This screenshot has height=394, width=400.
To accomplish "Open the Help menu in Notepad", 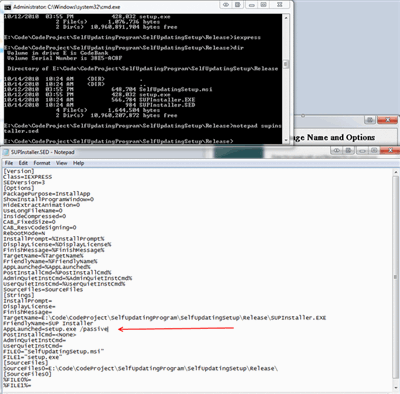I will (x=78, y=163).
